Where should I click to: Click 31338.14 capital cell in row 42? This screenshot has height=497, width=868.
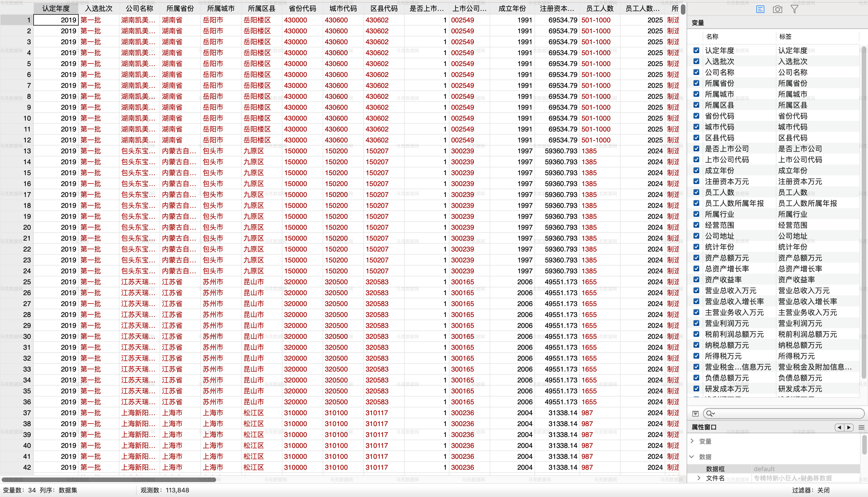tap(557, 467)
